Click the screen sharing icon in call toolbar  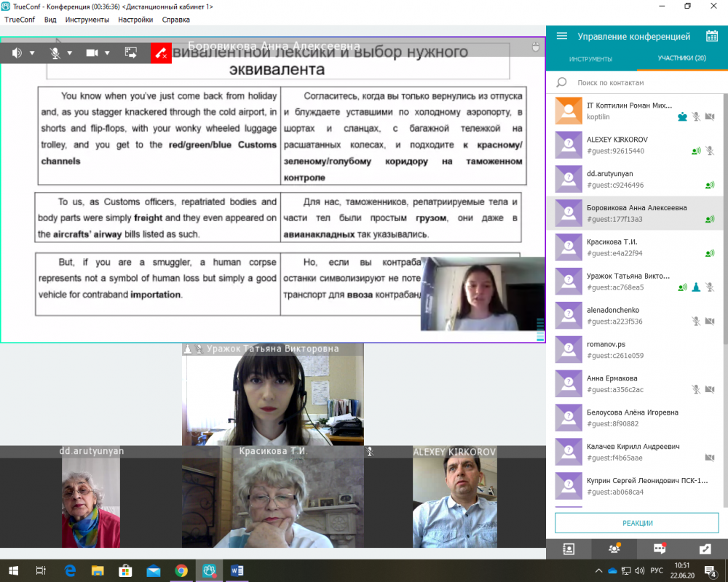(131, 53)
